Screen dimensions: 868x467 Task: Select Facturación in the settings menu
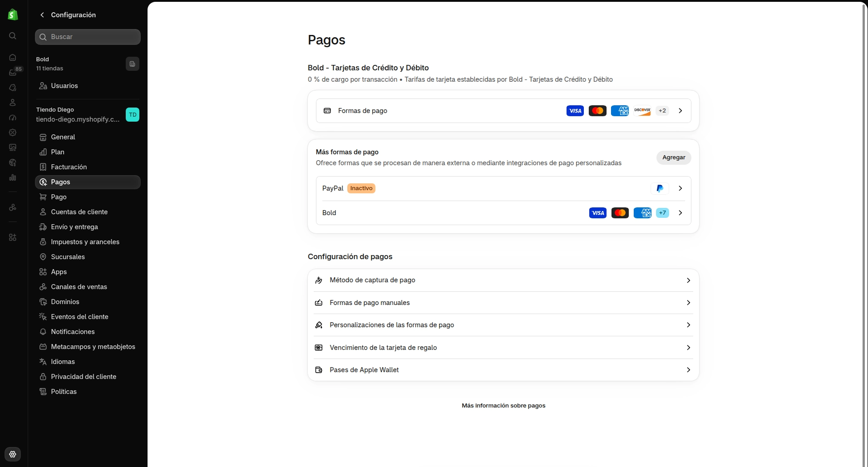[88, 167]
